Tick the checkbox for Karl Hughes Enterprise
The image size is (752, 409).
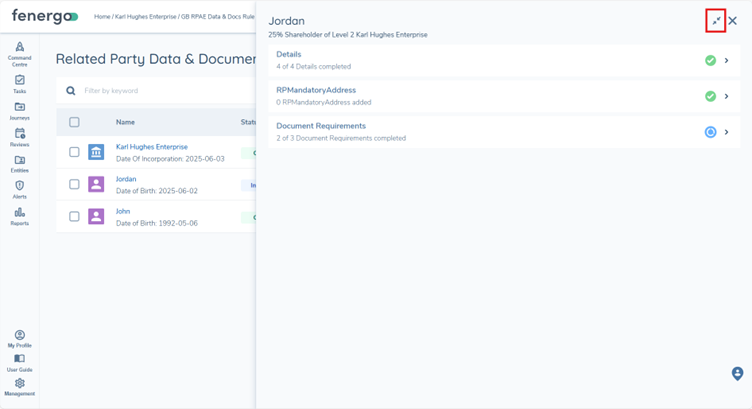pyautogui.click(x=74, y=152)
